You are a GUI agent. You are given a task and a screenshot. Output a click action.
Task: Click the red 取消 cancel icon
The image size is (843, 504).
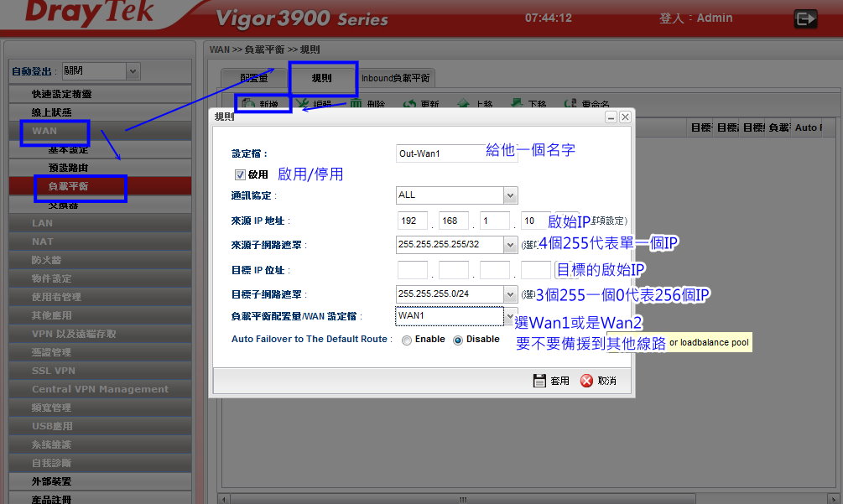[x=586, y=381]
